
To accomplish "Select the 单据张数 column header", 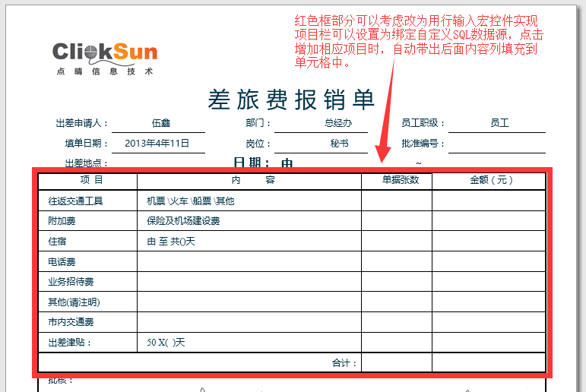I will click(396, 180).
